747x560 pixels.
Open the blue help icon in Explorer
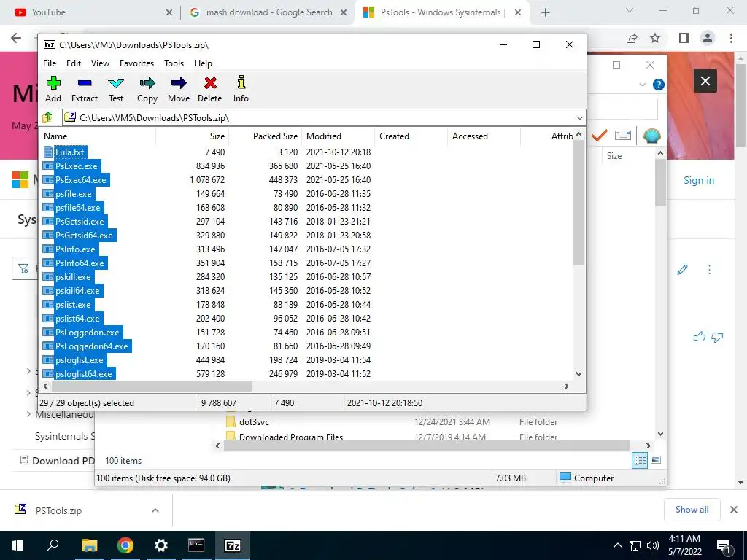(x=659, y=85)
